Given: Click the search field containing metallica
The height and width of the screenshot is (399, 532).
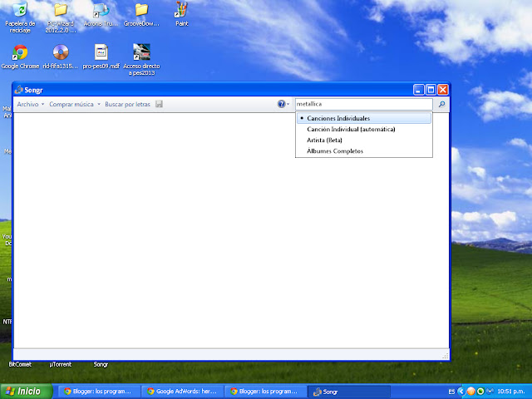Looking at the screenshot, I should click(x=364, y=104).
